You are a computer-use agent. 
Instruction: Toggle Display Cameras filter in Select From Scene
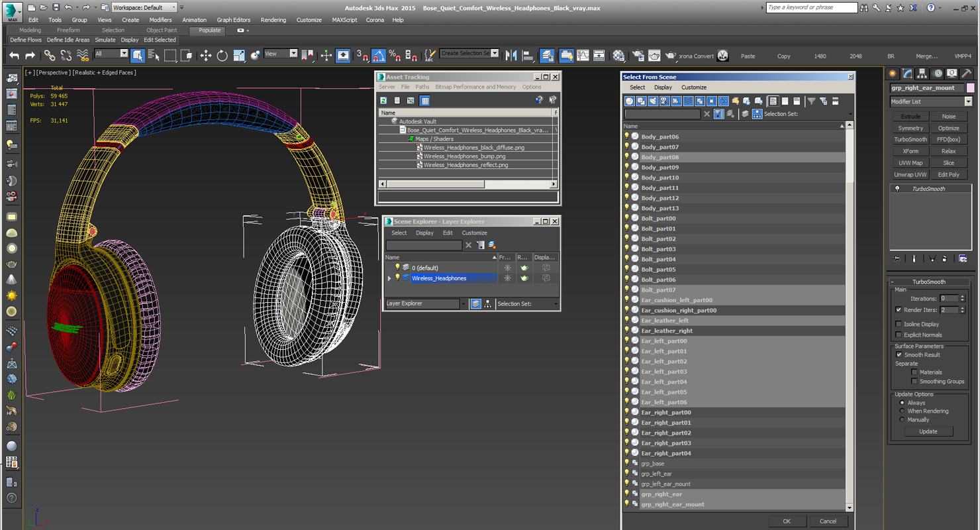664,101
